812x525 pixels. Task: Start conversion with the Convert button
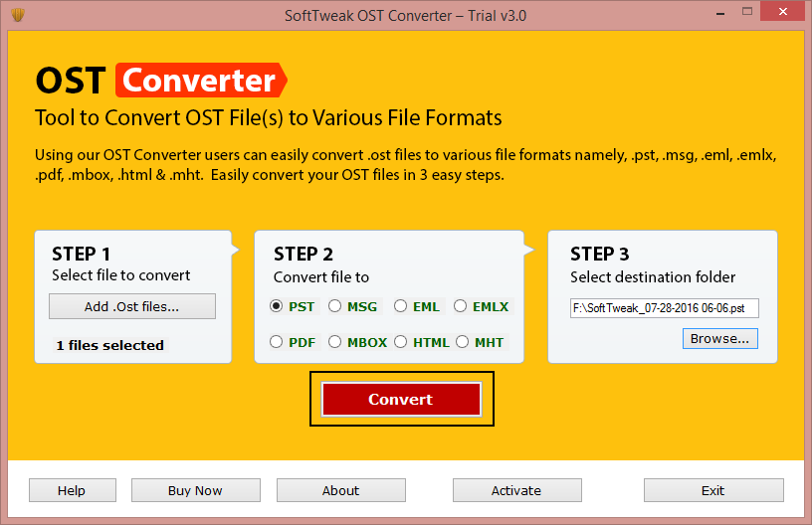tap(401, 399)
